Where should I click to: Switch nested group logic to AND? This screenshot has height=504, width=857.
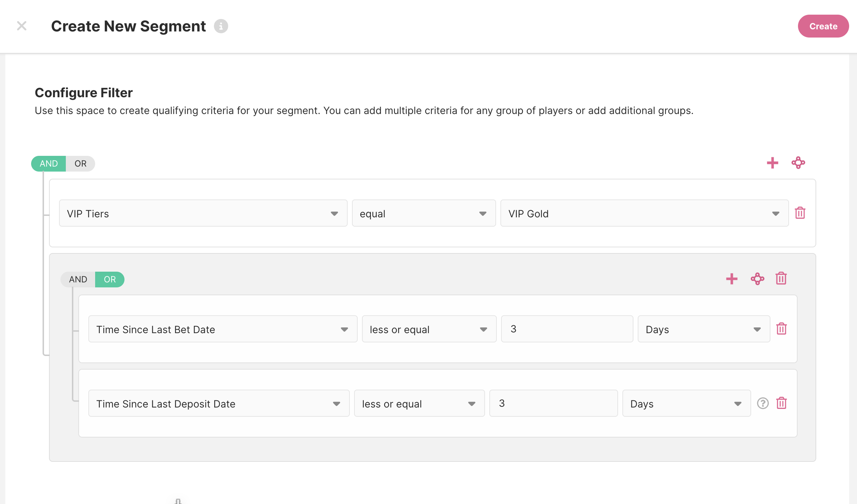(x=78, y=280)
